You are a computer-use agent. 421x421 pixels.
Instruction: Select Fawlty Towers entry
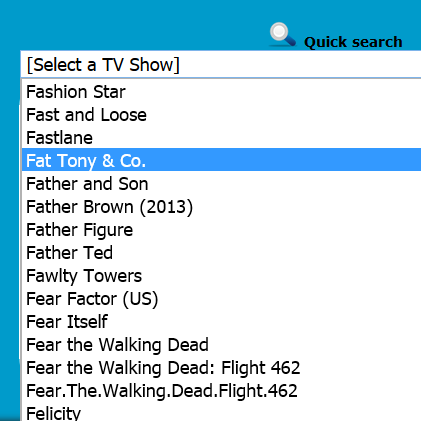pos(221,276)
